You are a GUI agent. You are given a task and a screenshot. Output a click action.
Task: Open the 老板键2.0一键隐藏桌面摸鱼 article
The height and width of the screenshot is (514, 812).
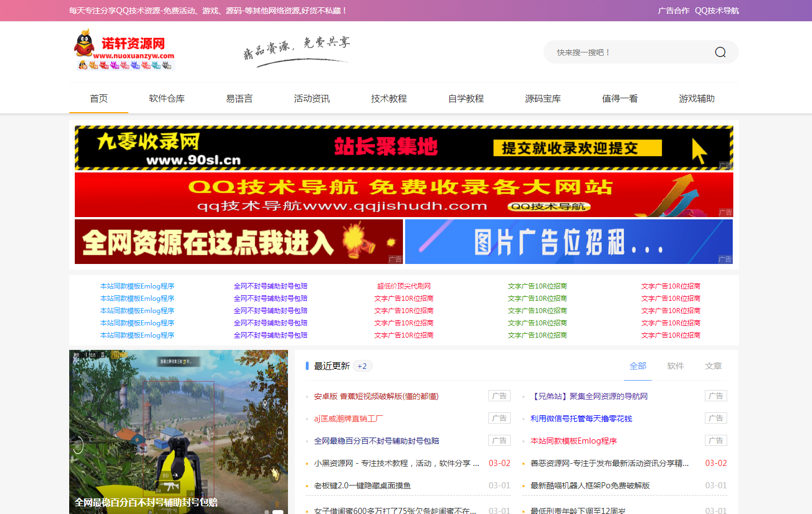click(x=362, y=486)
